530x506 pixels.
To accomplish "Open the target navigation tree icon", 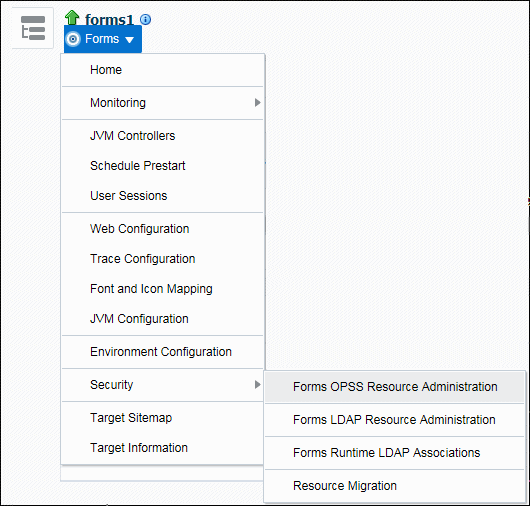I will pyautogui.click(x=33, y=28).
